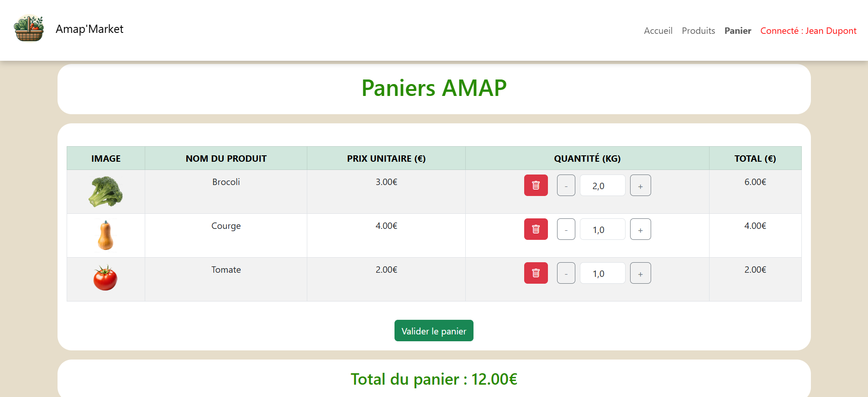Click the Courge product image
Viewport: 868px width, 397px height.
click(105, 235)
